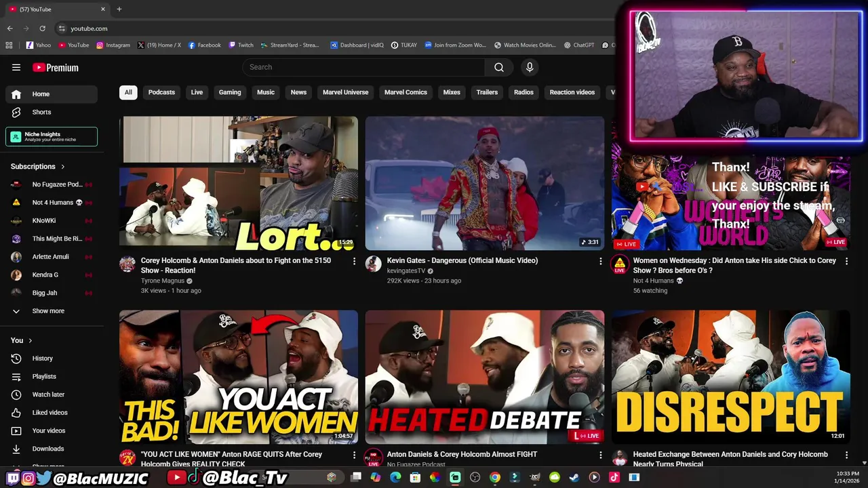
Task: Open more options for Women on Wednesday
Action: (x=846, y=261)
